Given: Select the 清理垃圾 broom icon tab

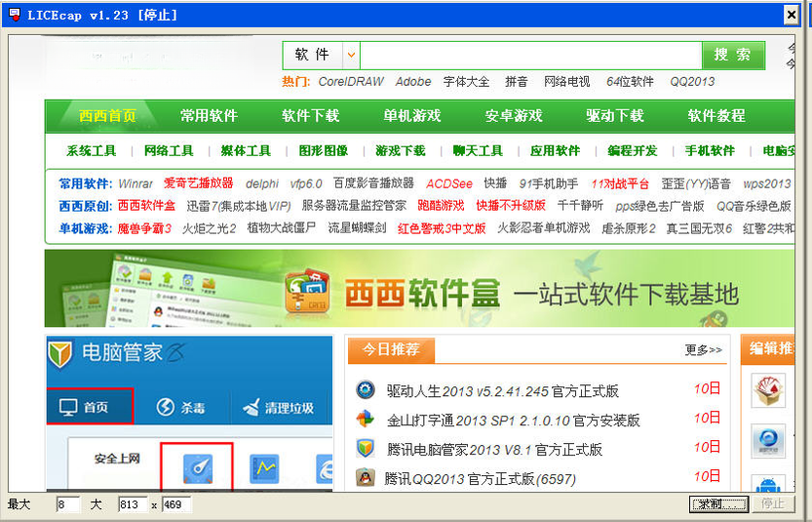Looking at the screenshot, I should pos(278,408).
